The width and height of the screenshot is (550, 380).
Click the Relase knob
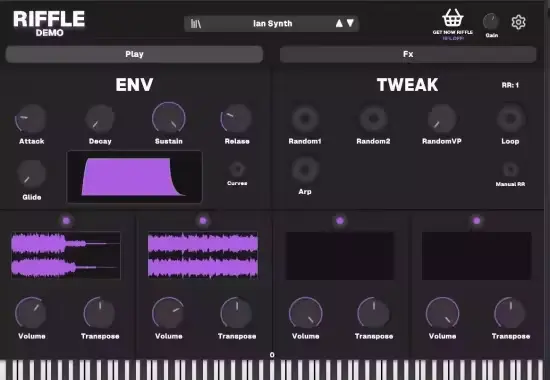click(x=236, y=119)
